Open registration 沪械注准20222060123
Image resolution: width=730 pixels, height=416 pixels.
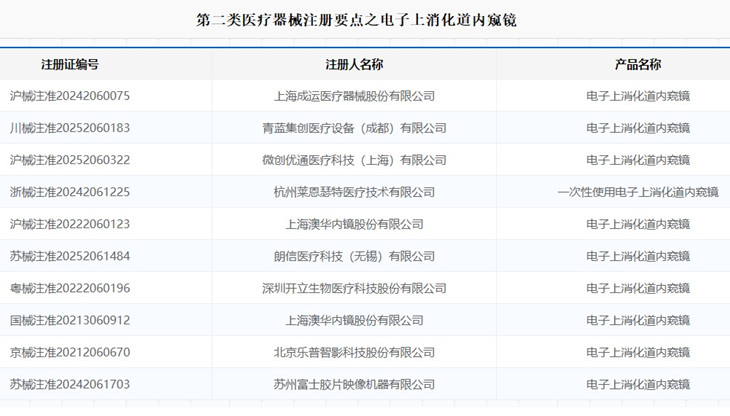pos(70,224)
